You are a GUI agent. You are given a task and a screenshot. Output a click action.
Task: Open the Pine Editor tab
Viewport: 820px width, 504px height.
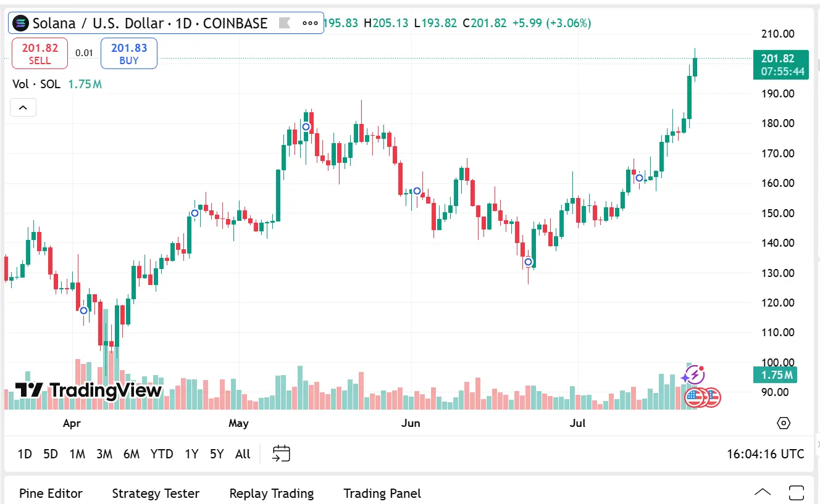[x=51, y=494]
